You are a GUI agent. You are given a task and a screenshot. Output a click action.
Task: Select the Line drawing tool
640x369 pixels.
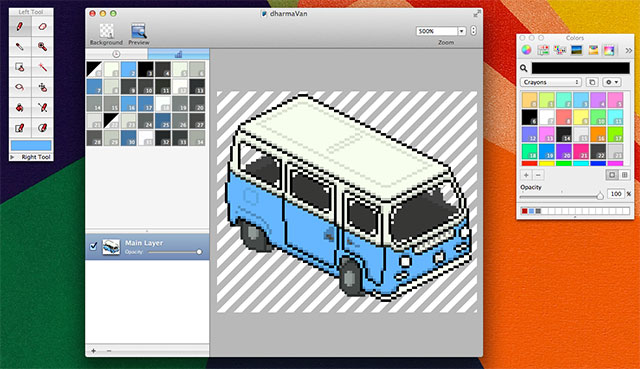pos(42,107)
